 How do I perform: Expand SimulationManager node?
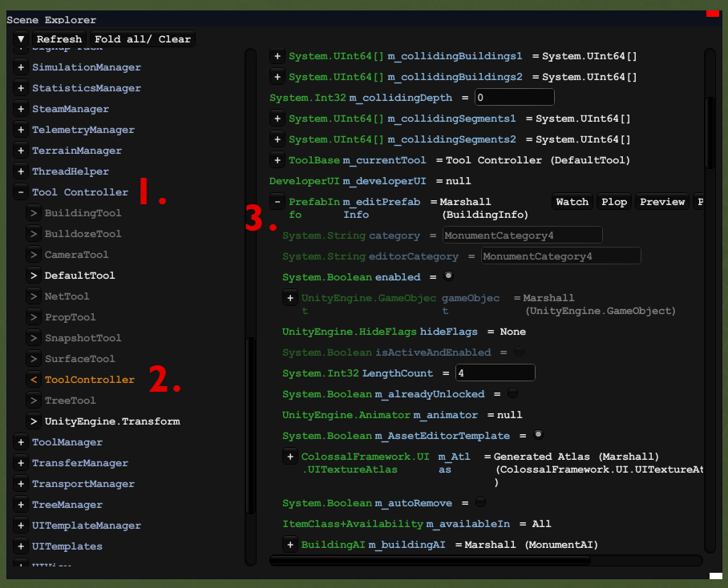(20, 67)
